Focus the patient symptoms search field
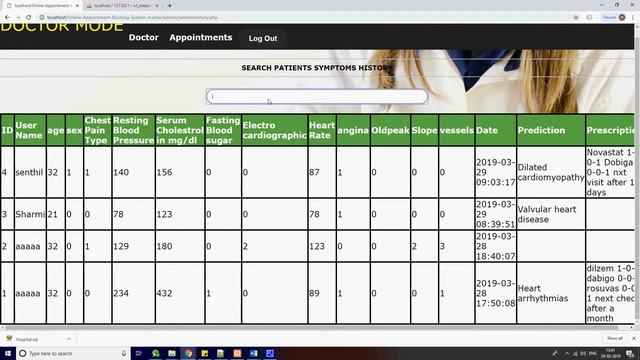The image size is (640, 360). point(317,96)
